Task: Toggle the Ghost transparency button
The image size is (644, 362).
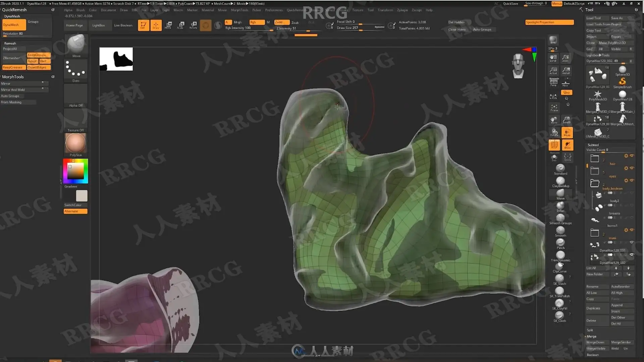Action: tap(567, 145)
